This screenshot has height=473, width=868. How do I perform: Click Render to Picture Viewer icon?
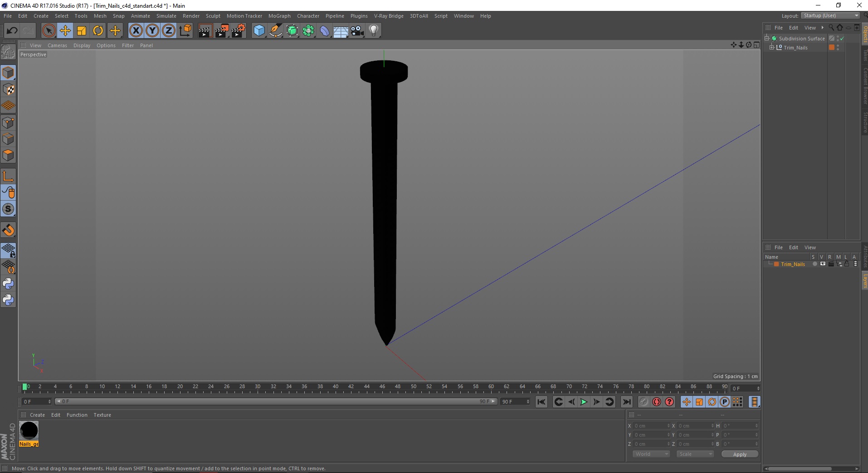click(222, 30)
